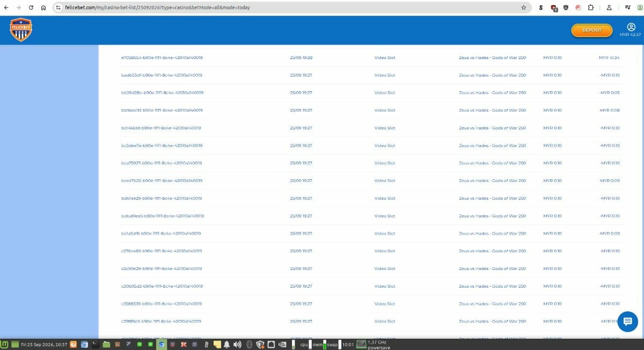This screenshot has width=644, height=350.
Task: Go to the browser home page
Action: tap(43, 8)
